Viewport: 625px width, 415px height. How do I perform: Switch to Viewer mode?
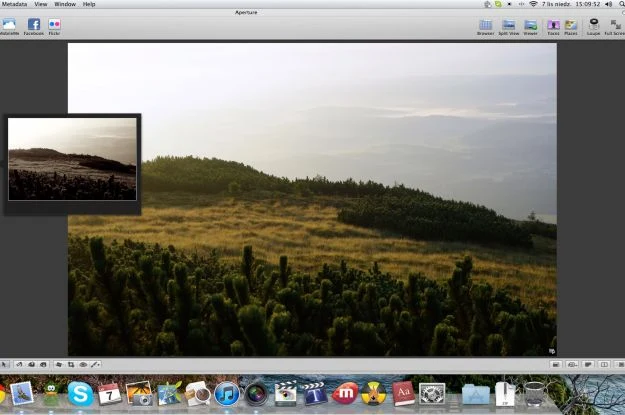point(530,25)
